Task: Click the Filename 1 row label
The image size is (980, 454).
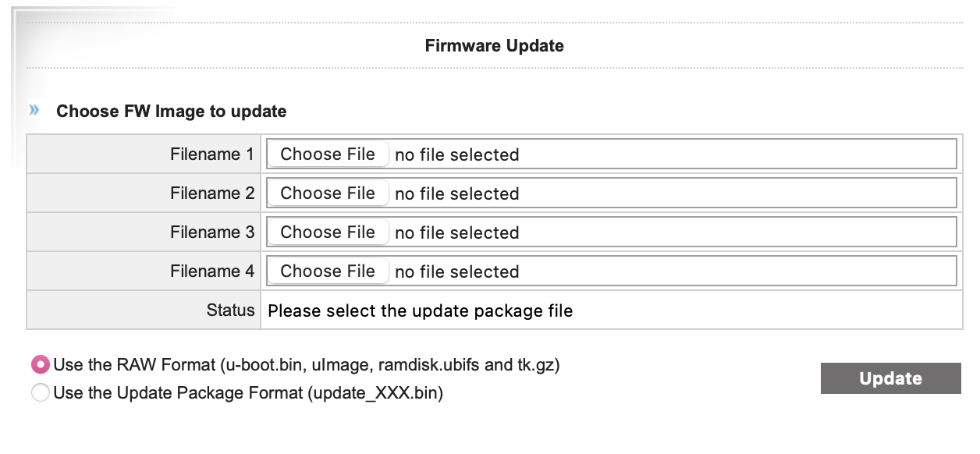Action: [x=212, y=154]
